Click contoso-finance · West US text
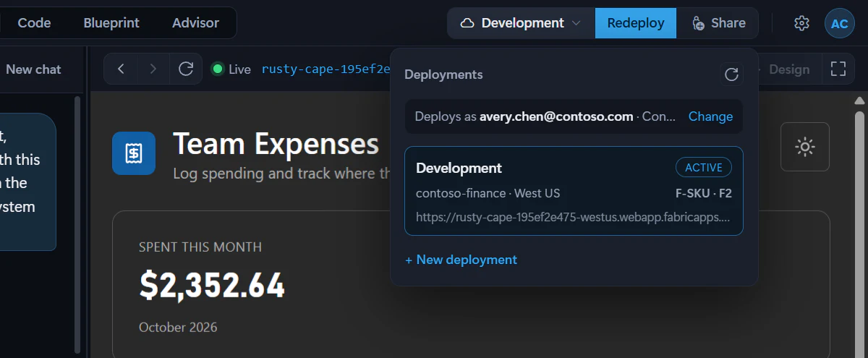The height and width of the screenshot is (358, 868). (488, 193)
